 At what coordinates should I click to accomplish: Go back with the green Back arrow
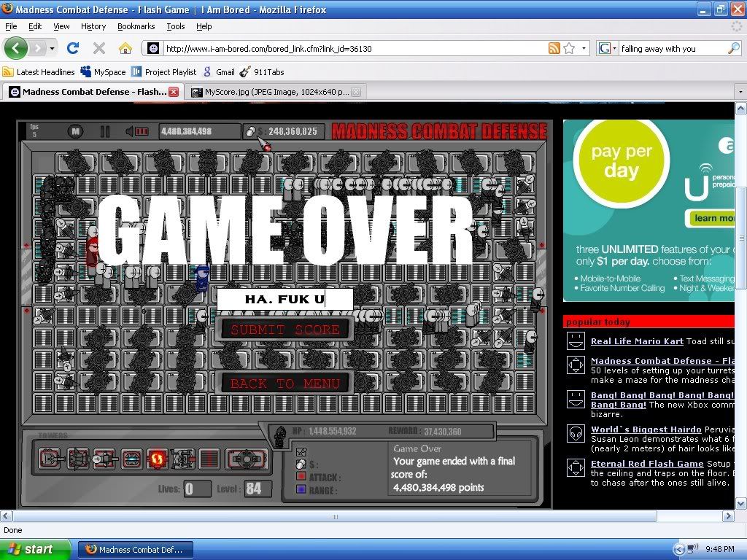tap(16, 48)
